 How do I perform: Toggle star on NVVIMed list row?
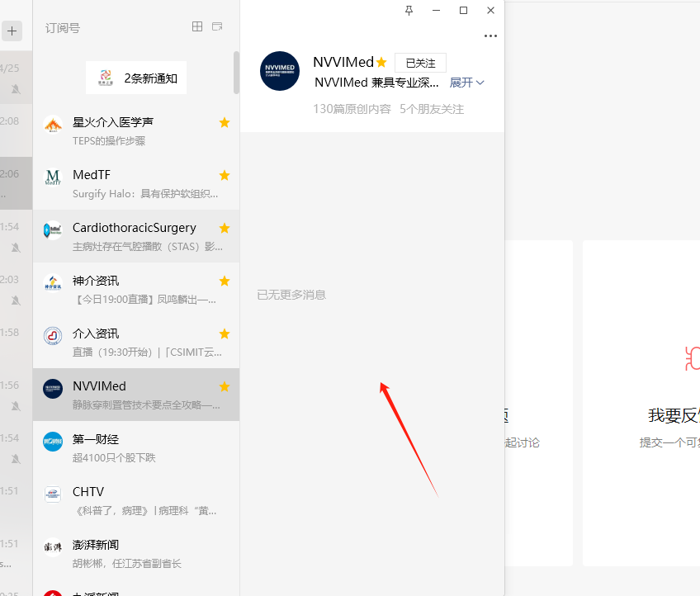225,386
